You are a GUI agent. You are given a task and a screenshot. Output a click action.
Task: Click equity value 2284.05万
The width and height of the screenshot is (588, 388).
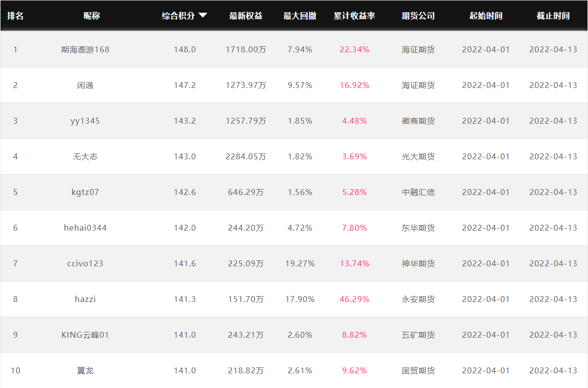tap(246, 156)
